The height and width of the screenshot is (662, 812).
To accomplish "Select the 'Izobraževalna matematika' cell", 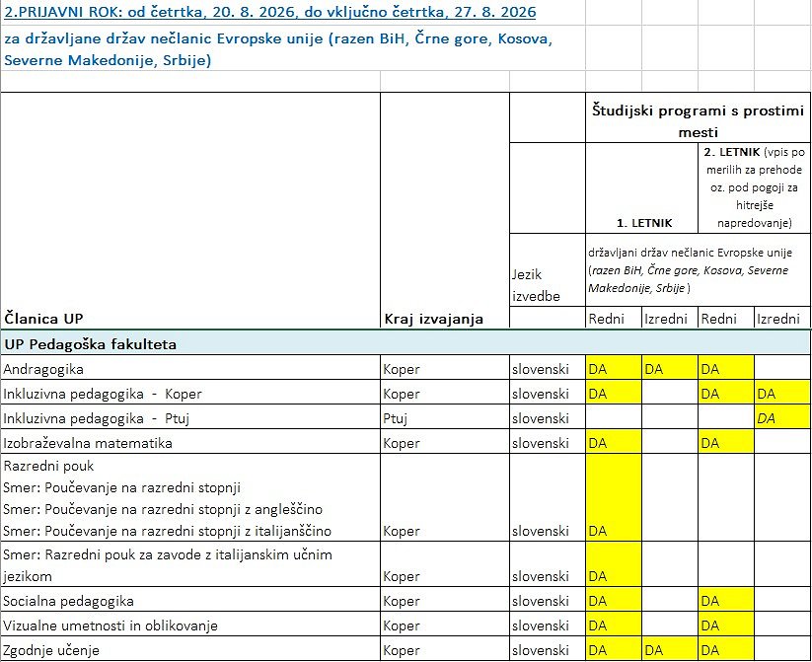I will 190,441.
